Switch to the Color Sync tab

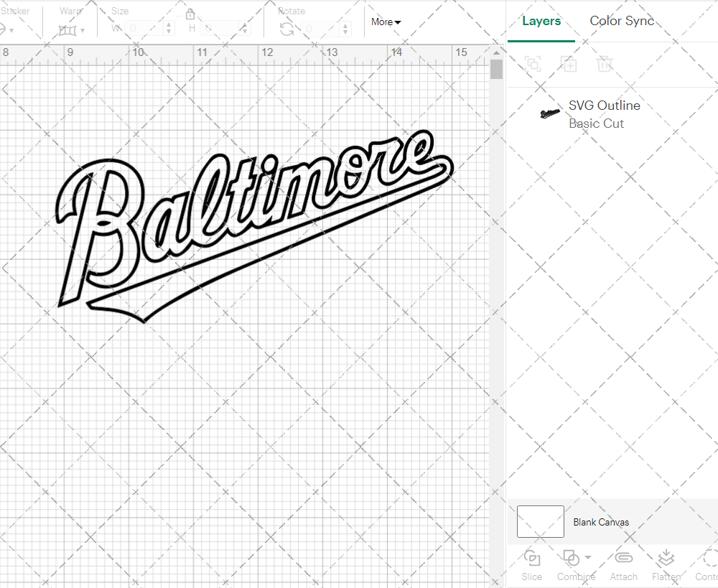pos(622,21)
